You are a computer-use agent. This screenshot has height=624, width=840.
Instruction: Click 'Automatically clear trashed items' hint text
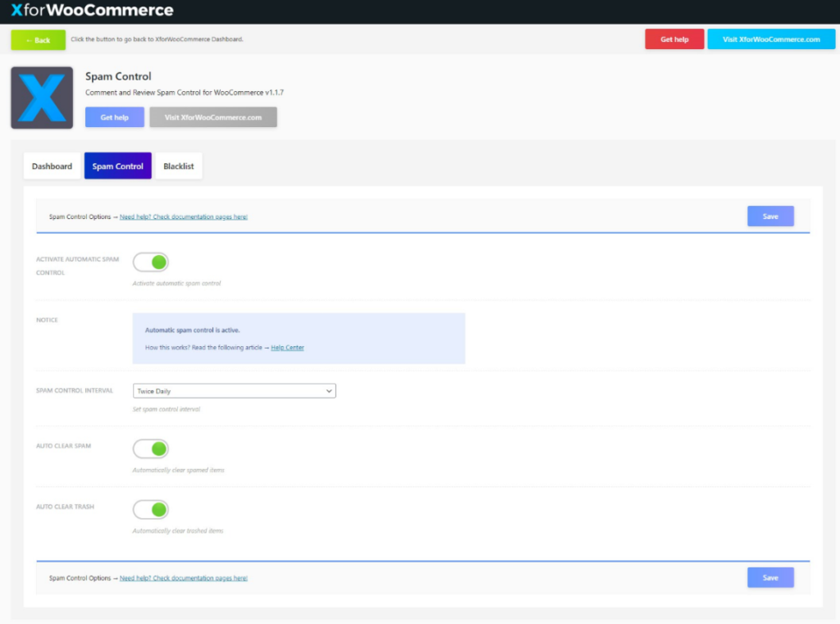point(178,531)
